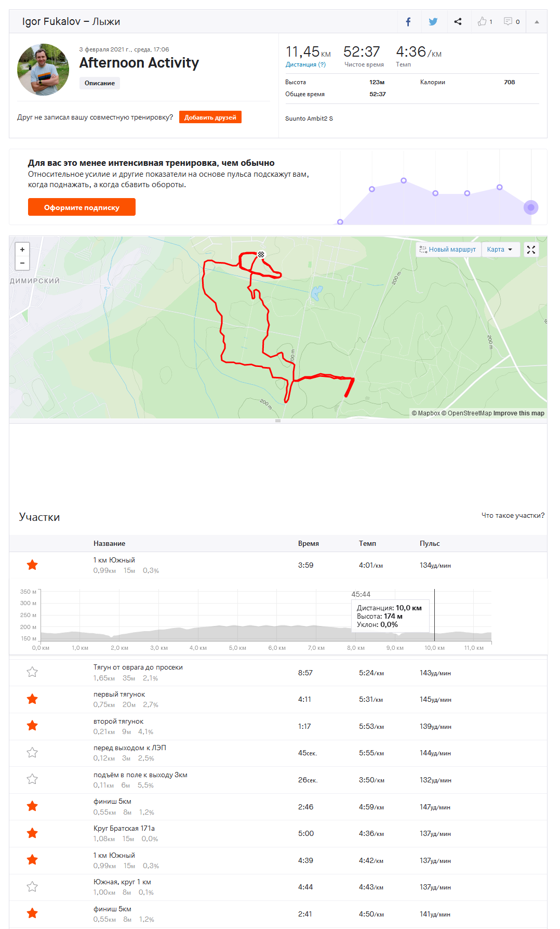Share activity on Facebook

click(x=408, y=22)
